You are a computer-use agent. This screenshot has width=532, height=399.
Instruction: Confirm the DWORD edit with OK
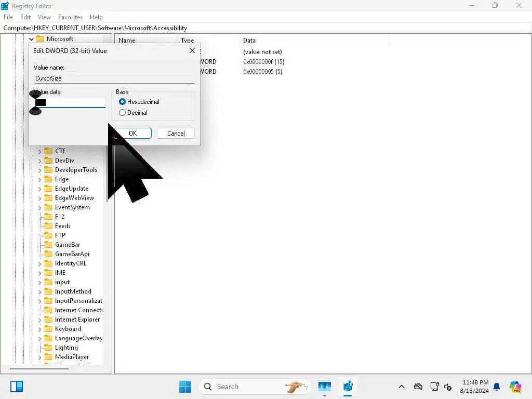click(132, 134)
